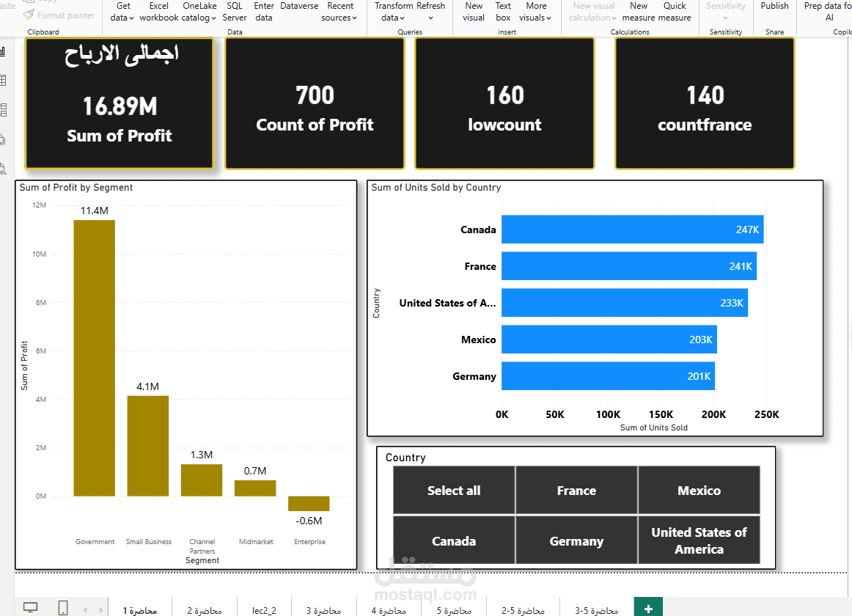
Task: Switch to page tab محاضرة 3-5
Action: coord(596,611)
